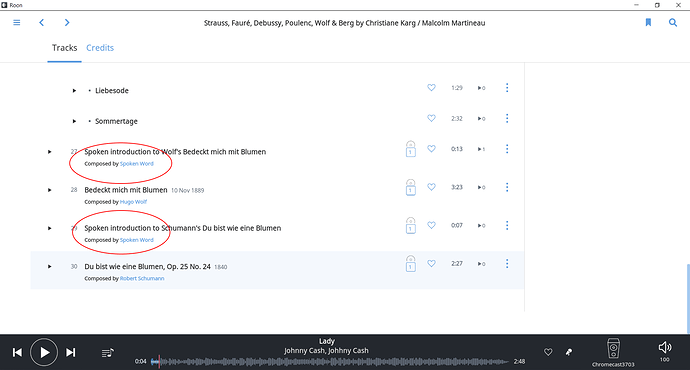Favorite the now playing song Lady
Screen dimensions: 690x370
[548, 352]
